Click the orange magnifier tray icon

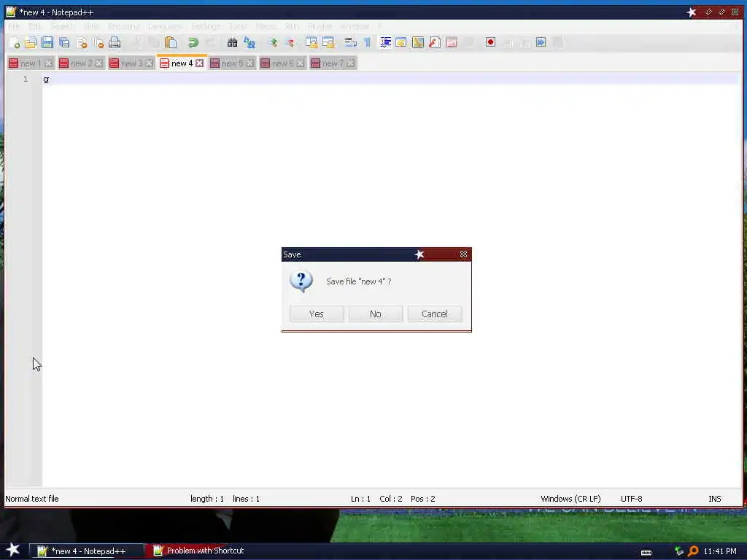[693, 551]
